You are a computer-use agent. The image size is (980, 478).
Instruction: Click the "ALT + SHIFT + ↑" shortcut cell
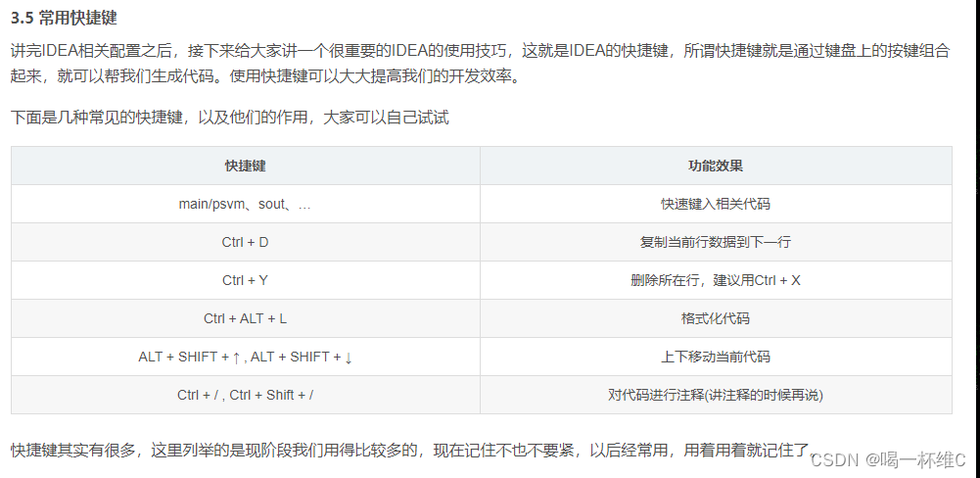[246, 357]
